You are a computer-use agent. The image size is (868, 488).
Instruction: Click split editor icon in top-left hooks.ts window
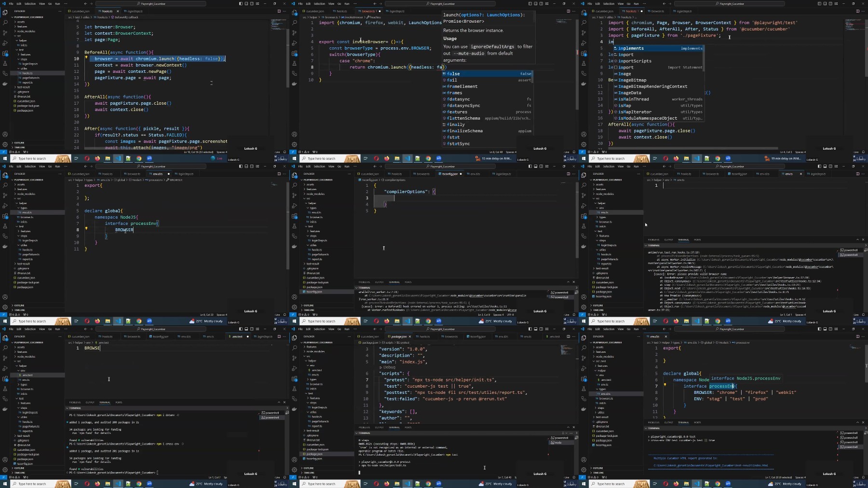point(279,11)
